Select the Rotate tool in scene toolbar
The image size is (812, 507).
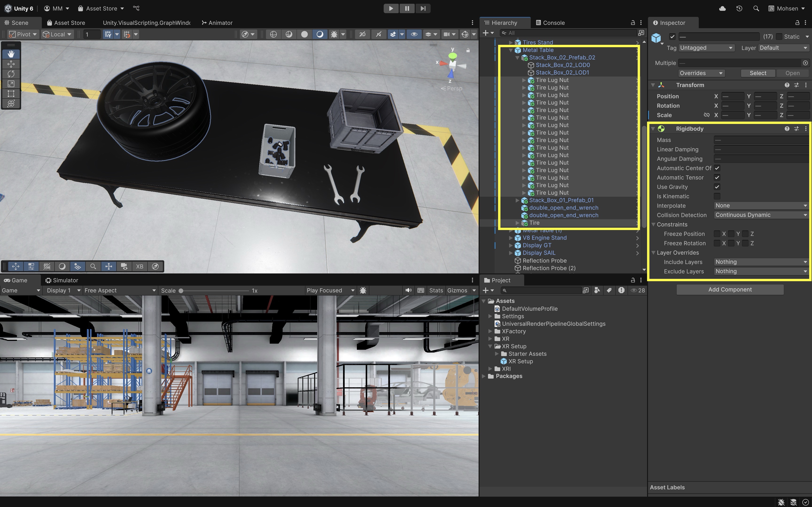[11, 74]
